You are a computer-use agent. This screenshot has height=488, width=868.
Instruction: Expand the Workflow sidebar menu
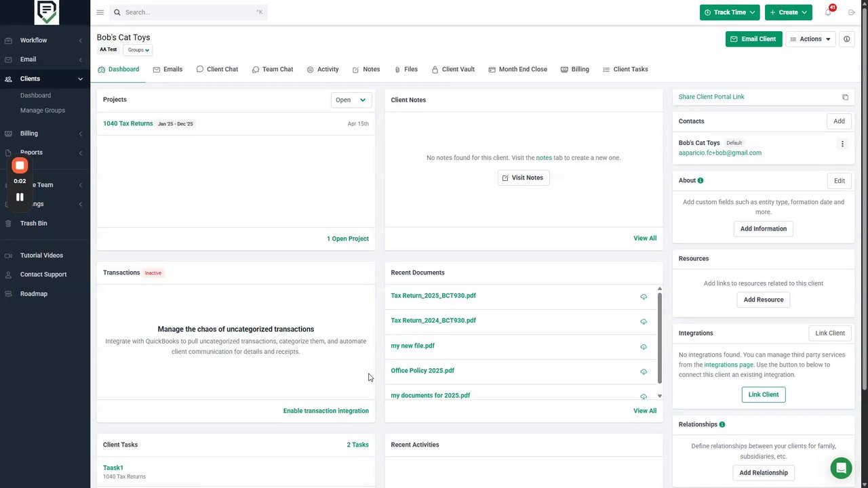pos(45,40)
